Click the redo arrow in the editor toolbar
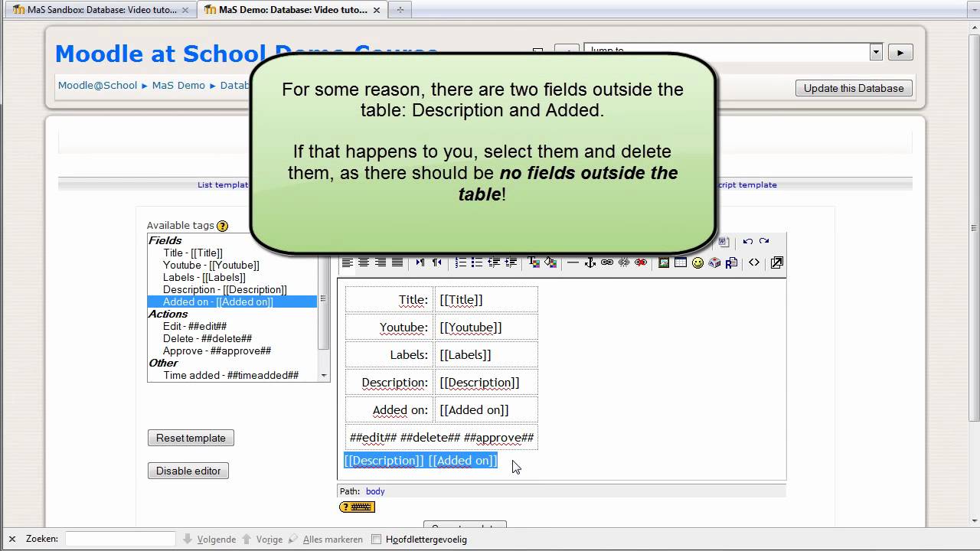980x551 pixels. (x=764, y=242)
